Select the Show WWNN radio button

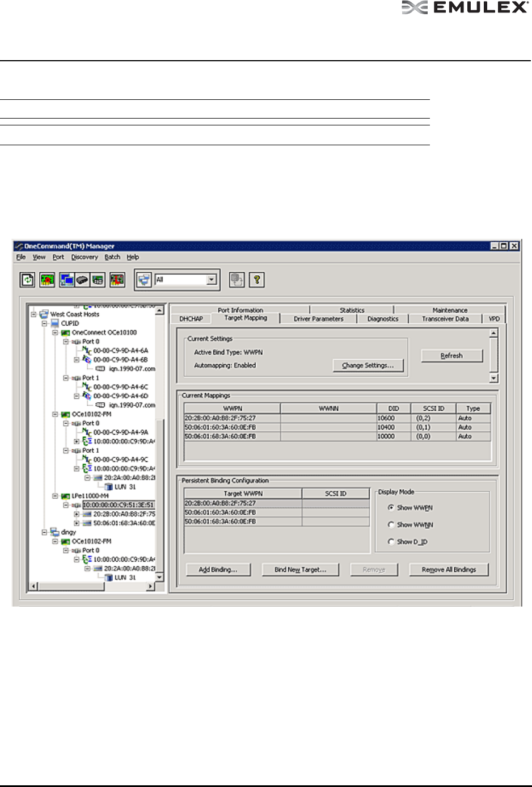(x=391, y=525)
